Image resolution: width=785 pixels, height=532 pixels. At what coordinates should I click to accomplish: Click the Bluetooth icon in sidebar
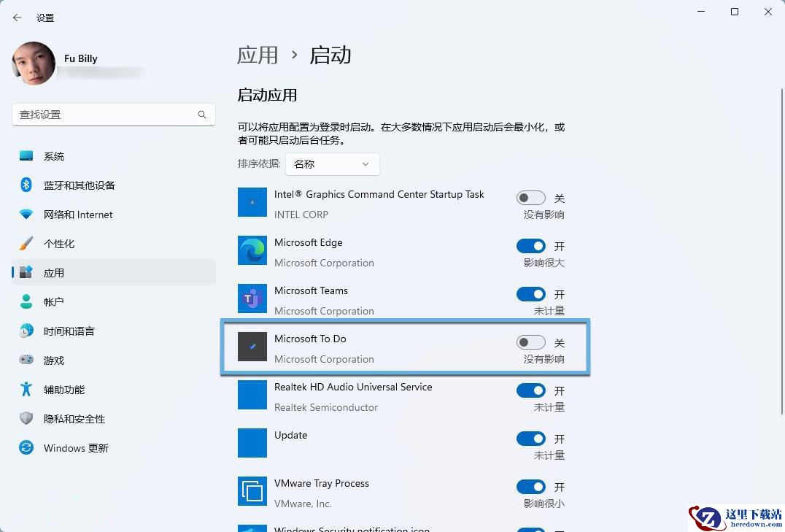pos(26,185)
